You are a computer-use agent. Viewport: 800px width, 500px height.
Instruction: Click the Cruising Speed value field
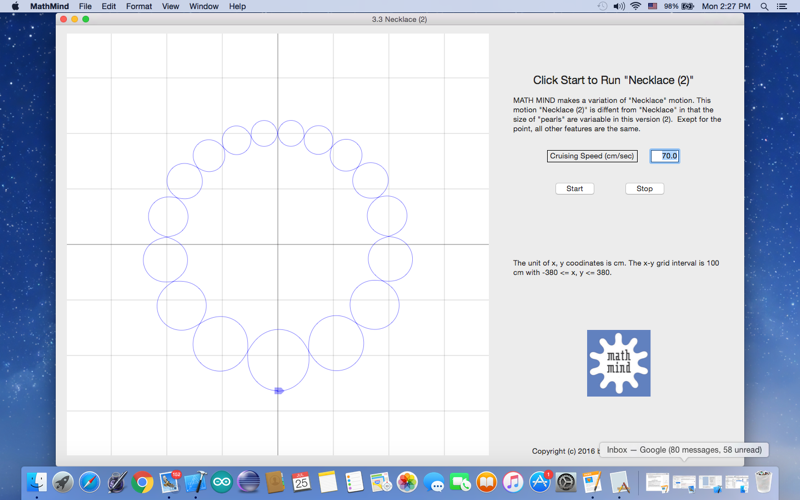pos(664,156)
